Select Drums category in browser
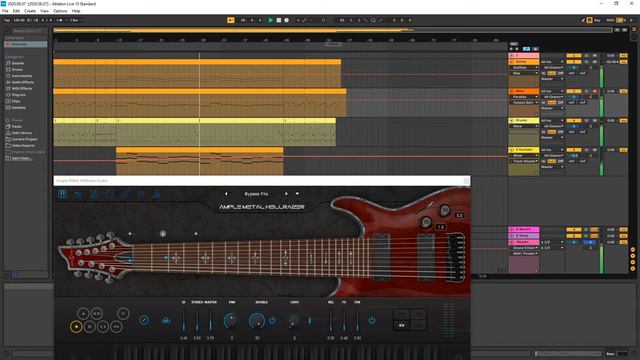The image size is (640, 360). (x=18, y=69)
